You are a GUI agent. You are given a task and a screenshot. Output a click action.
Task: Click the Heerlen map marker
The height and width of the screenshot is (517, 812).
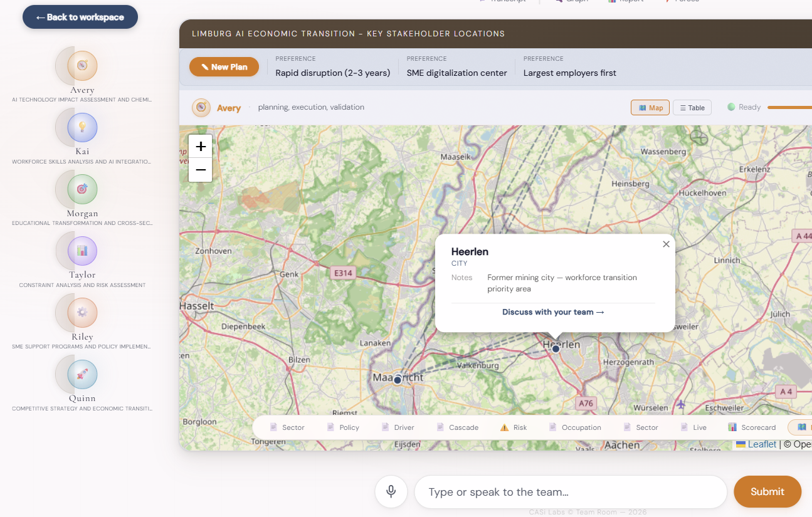(556, 348)
